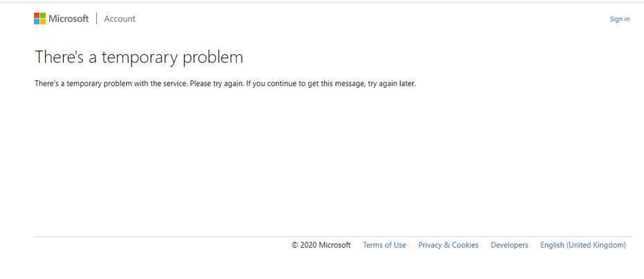
Task: Click the Microsoft wordmark in the header
Action: (69, 19)
